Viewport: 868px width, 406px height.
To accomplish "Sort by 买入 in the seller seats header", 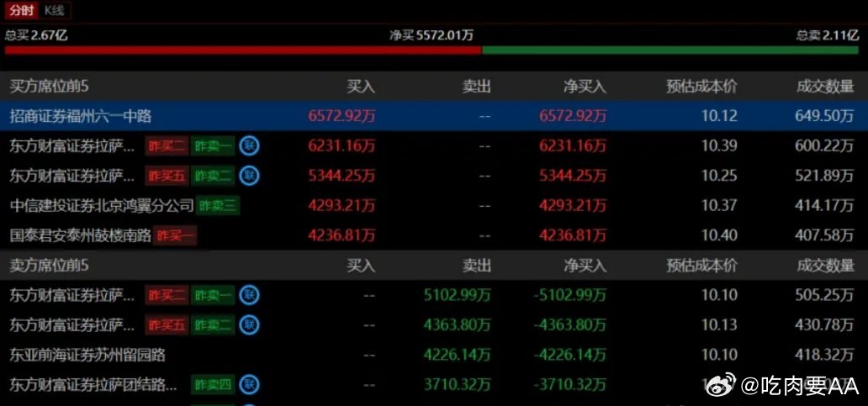I will point(360,266).
